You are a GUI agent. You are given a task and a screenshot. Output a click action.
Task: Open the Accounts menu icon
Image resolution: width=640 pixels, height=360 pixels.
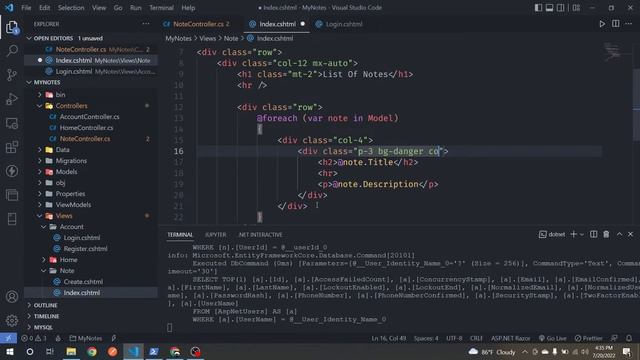pos(12,297)
